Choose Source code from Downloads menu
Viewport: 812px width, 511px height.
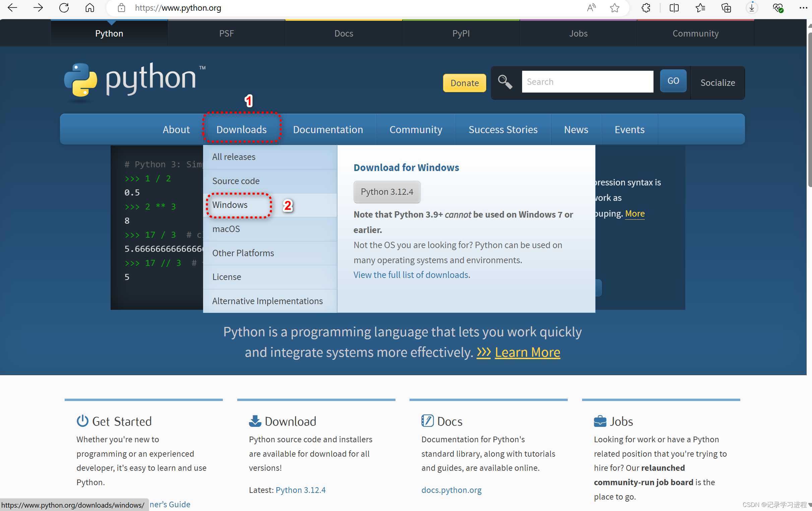(x=270, y=181)
